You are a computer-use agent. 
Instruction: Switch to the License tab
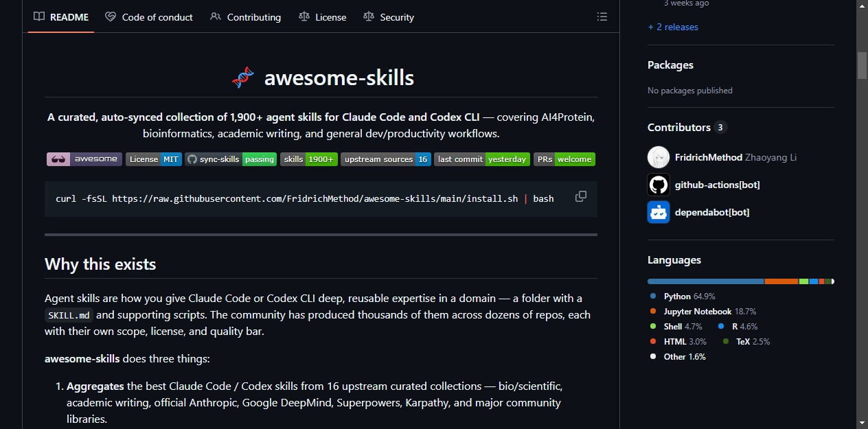(x=323, y=16)
